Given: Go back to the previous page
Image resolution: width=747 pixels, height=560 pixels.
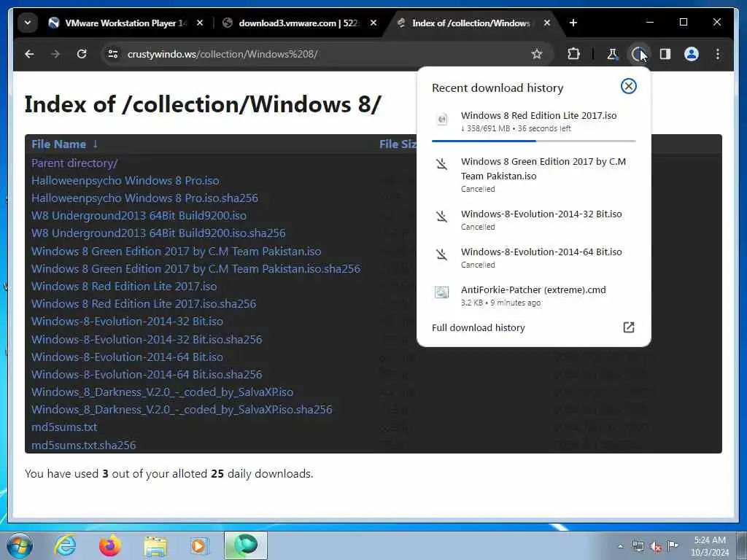Looking at the screenshot, I should (29, 54).
